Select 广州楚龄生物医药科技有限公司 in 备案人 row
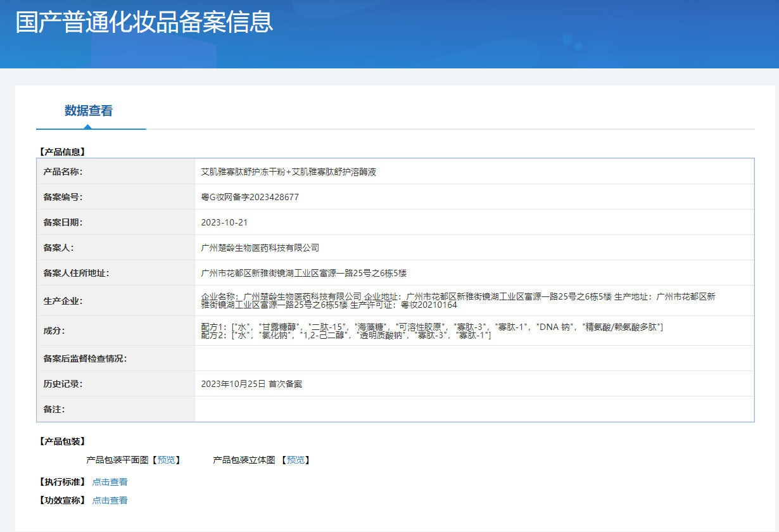779x532 pixels. (x=260, y=248)
